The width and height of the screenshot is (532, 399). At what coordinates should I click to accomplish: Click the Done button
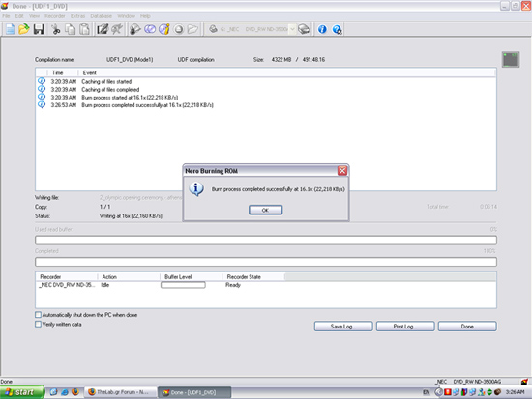pos(467,327)
